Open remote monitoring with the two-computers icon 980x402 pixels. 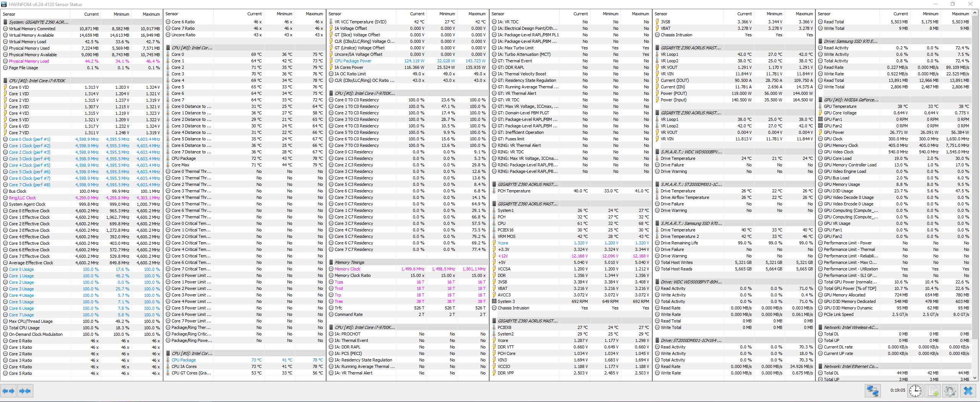point(873,391)
